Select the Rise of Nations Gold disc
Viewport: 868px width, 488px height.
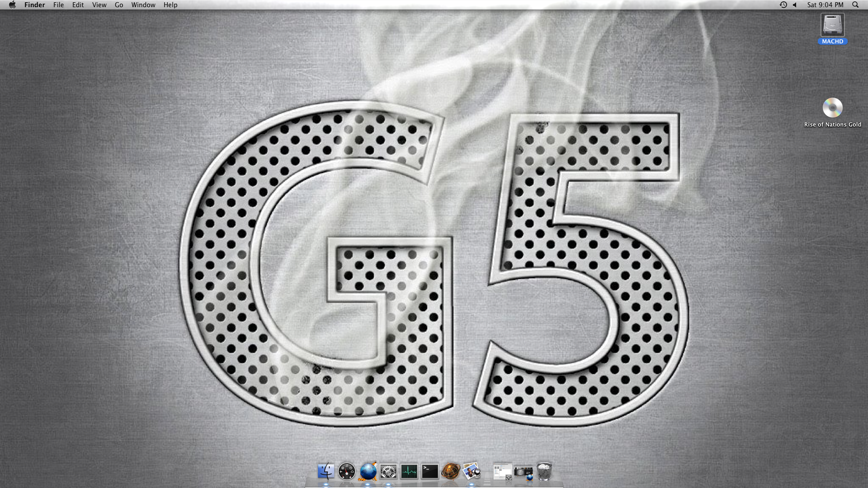click(832, 108)
